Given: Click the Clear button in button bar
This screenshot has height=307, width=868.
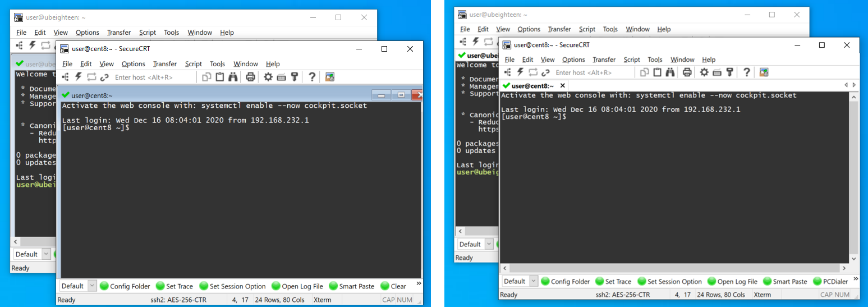Looking at the screenshot, I should [x=393, y=286].
